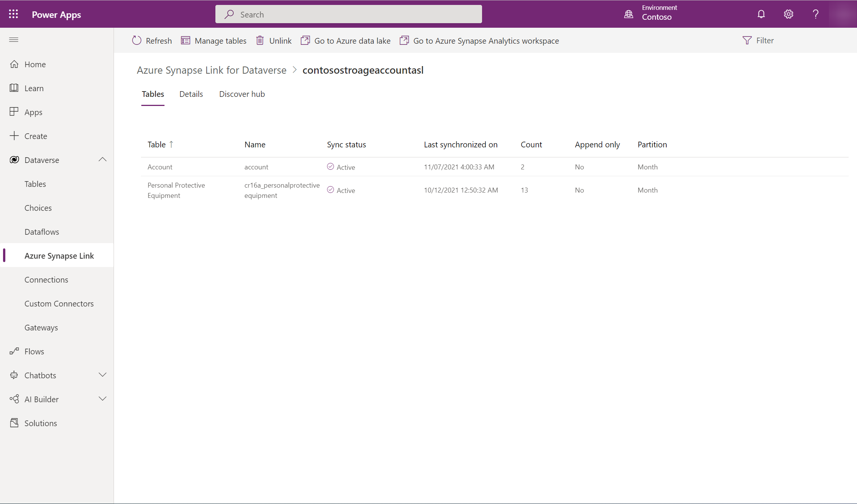Click the notifications bell icon
This screenshot has width=857, height=504.
click(761, 14)
